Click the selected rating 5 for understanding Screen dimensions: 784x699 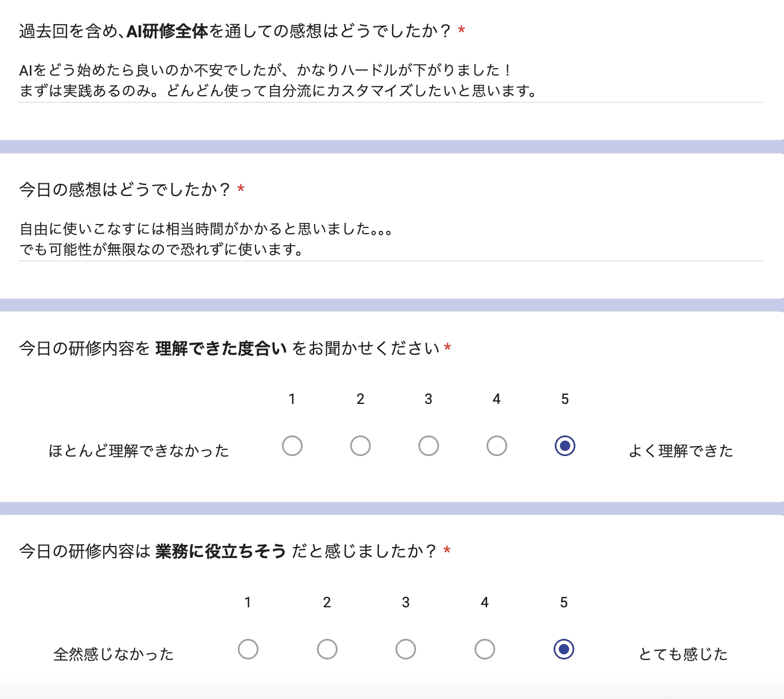565,445
